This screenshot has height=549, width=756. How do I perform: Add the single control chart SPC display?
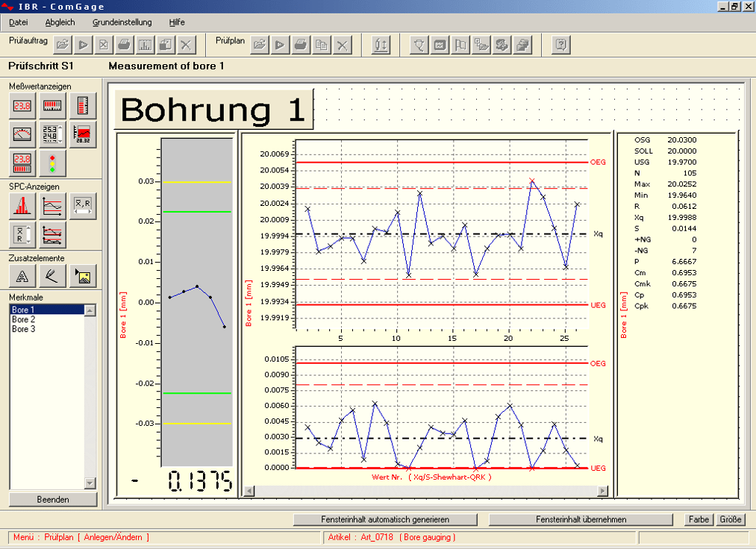coord(52,207)
